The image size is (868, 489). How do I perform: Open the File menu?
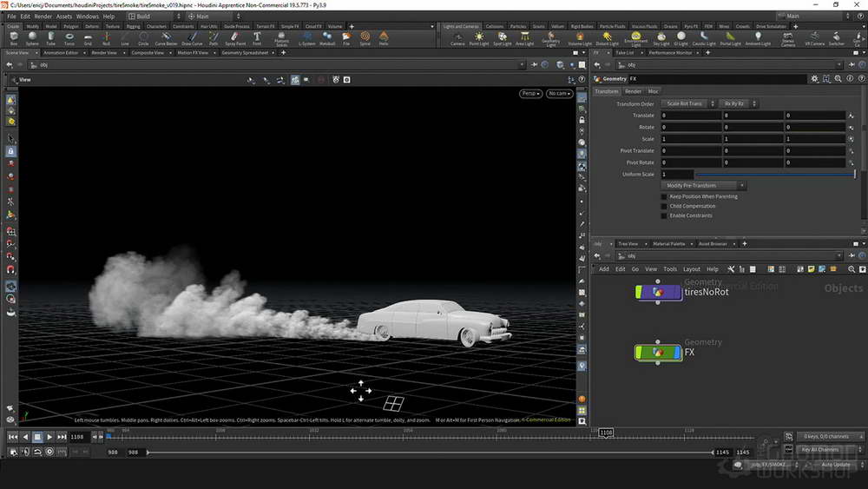click(x=11, y=16)
